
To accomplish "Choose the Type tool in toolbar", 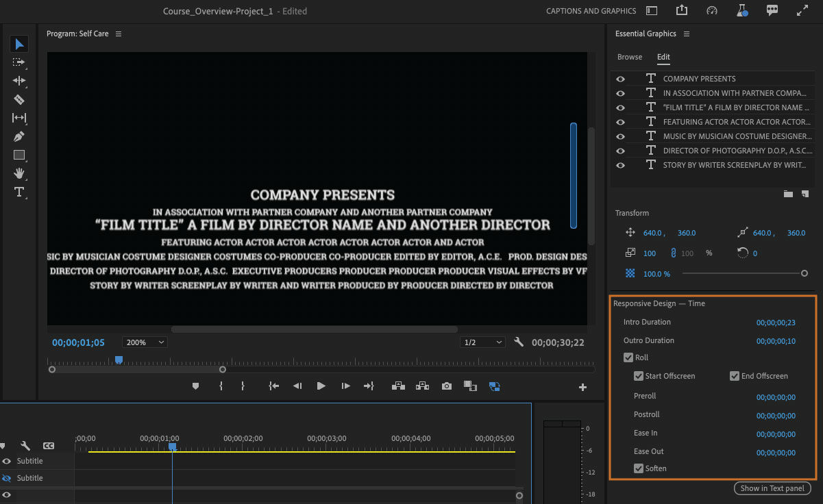I will (x=19, y=192).
